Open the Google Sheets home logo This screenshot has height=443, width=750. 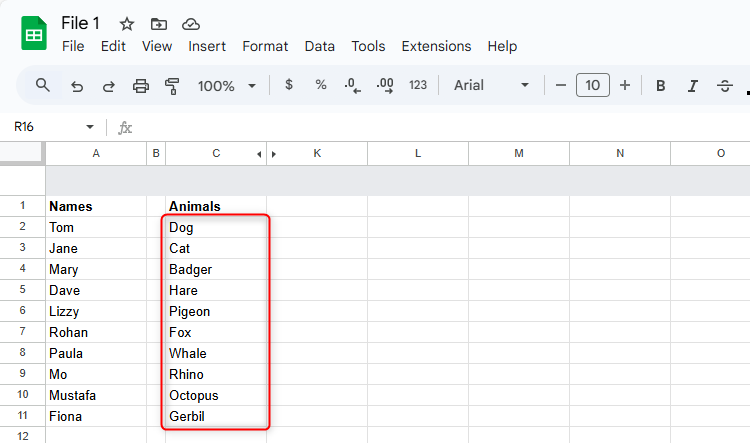click(34, 33)
